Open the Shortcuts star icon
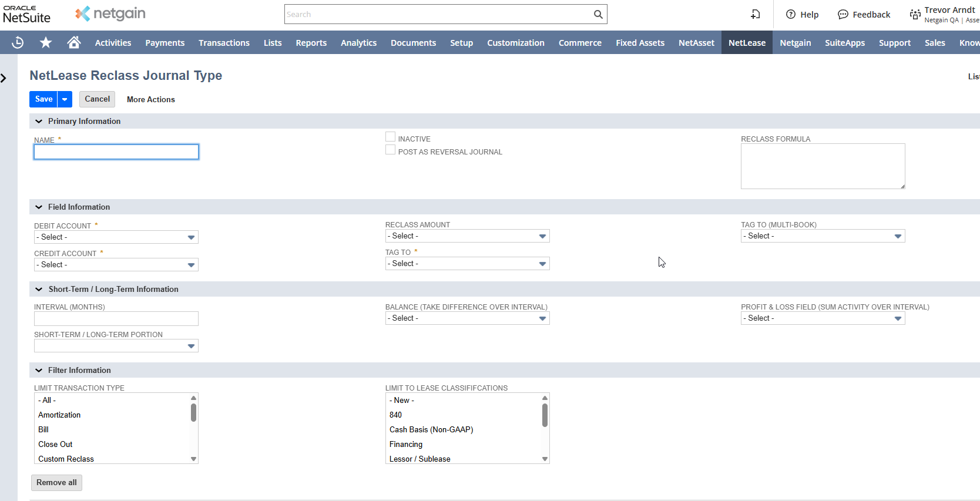The width and height of the screenshot is (980, 501). 46,42
